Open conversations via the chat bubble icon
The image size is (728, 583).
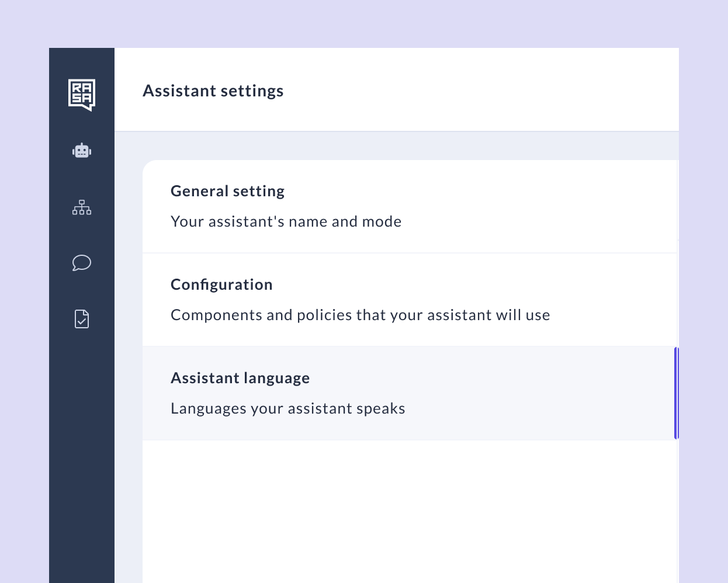pos(82,263)
